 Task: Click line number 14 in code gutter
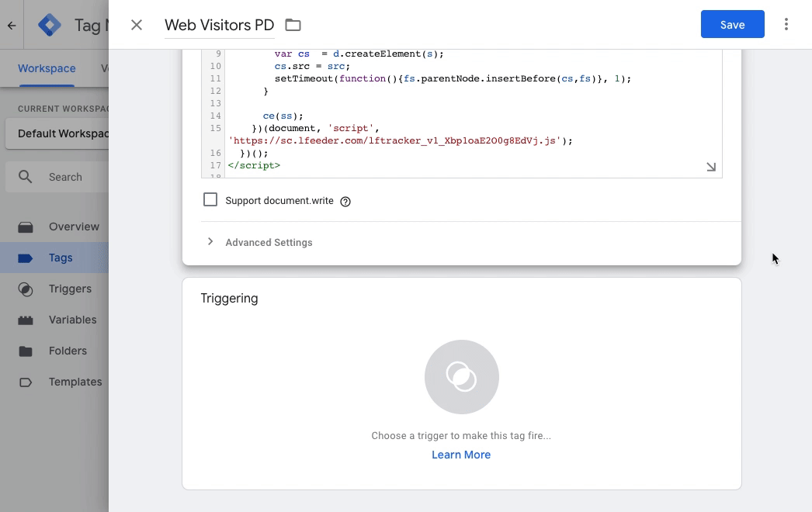216,116
